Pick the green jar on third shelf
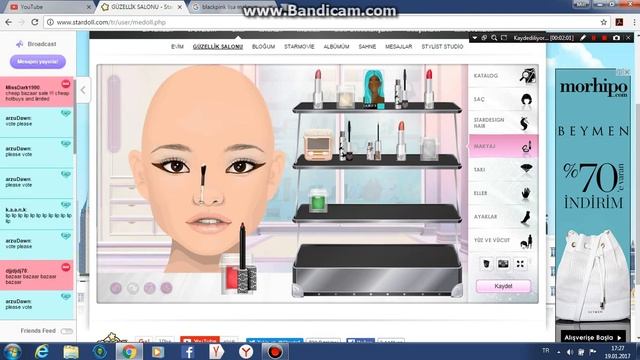Screen dimensions: 640x360 point(318,200)
